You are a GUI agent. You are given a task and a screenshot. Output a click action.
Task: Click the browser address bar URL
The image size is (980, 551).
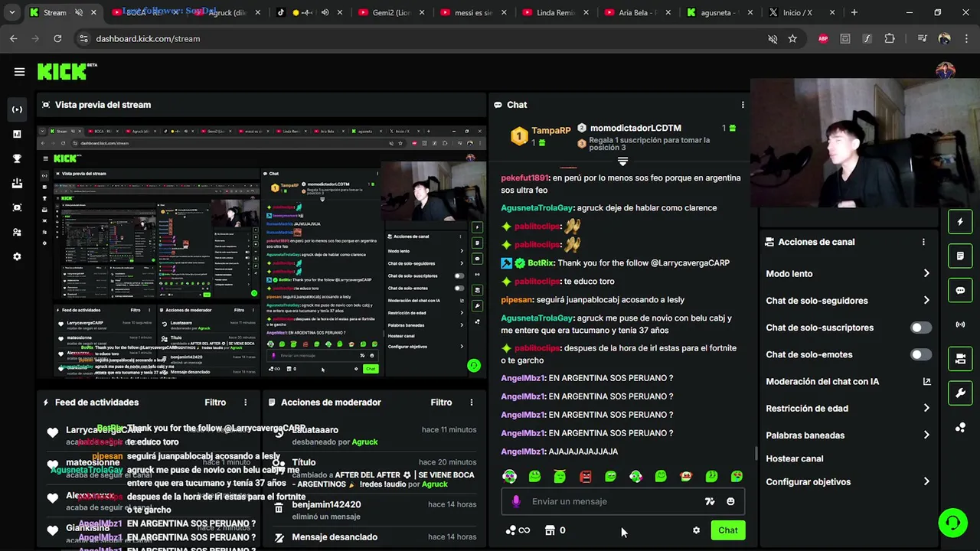pyautogui.click(x=148, y=38)
